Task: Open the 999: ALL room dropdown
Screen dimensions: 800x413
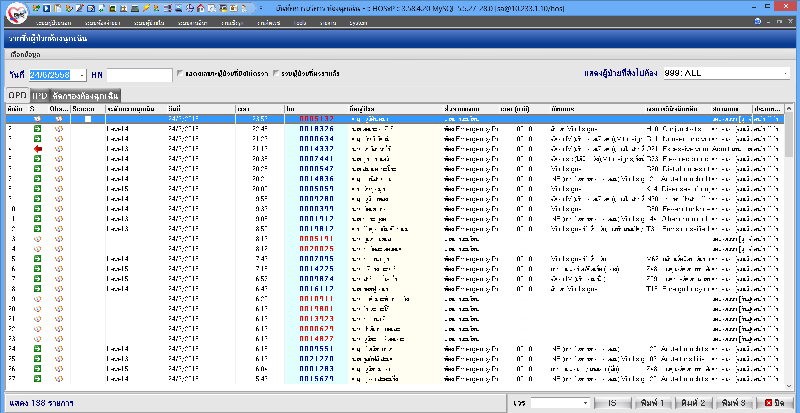Action: click(785, 74)
